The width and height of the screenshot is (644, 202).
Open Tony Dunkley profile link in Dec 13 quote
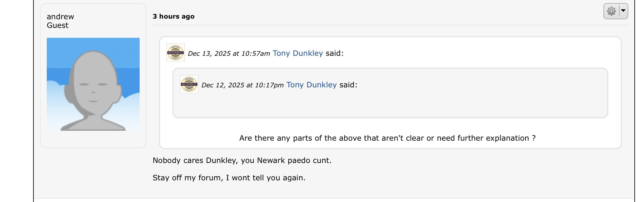pos(298,53)
